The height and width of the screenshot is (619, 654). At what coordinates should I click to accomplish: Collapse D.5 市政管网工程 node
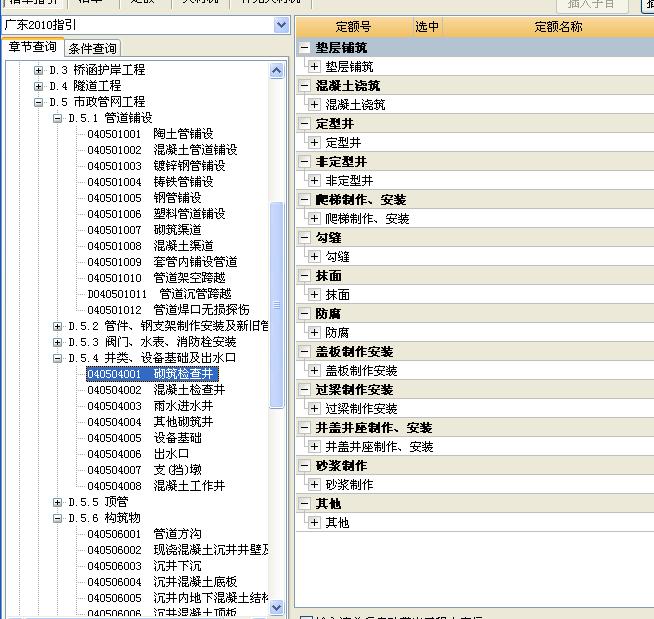pos(38,102)
